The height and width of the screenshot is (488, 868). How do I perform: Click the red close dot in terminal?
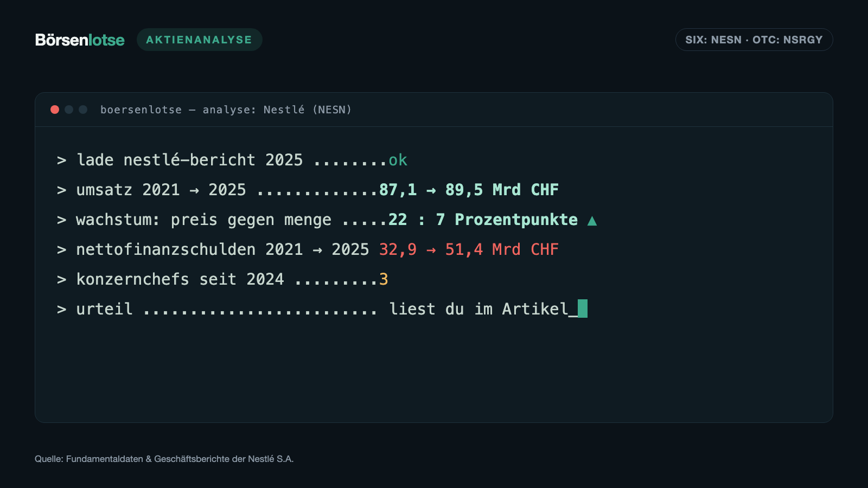(55, 110)
